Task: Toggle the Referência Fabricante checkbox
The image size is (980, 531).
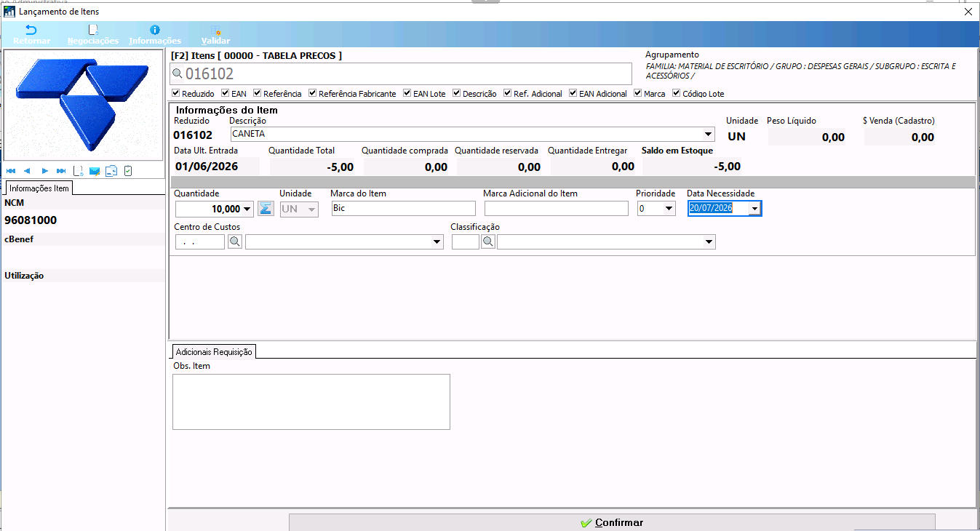Action: 313,93
